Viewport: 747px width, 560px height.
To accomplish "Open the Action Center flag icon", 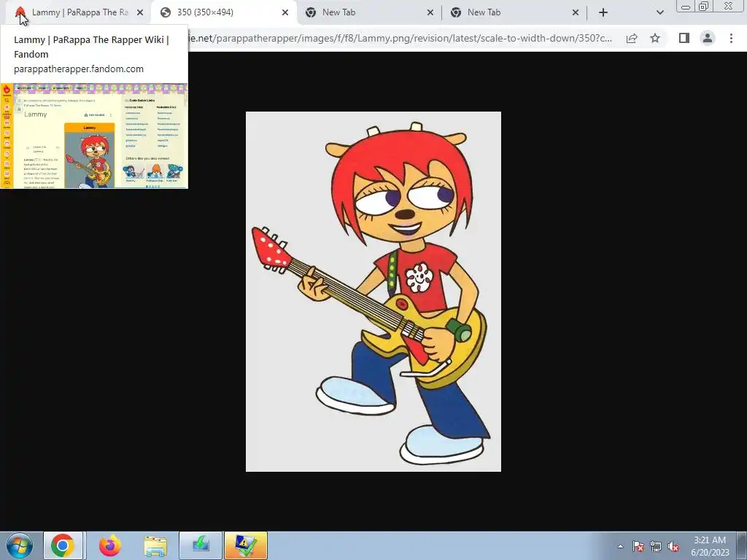I will [638, 546].
